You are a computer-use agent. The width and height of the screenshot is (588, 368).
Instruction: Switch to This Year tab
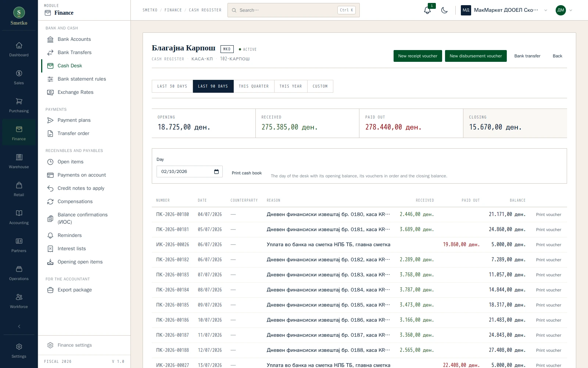[291, 86]
